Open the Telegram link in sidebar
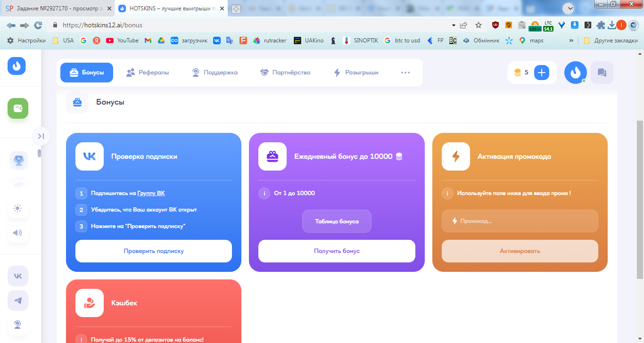This screenshot has width=644, height=343. [x=18, y=301]
